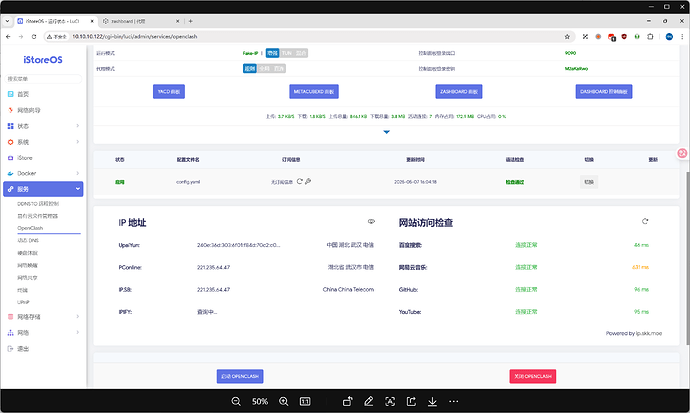This screenshot has width=690, height=413.
Task: Select the TUN run mode toggle
Action: tap(286, 53)
